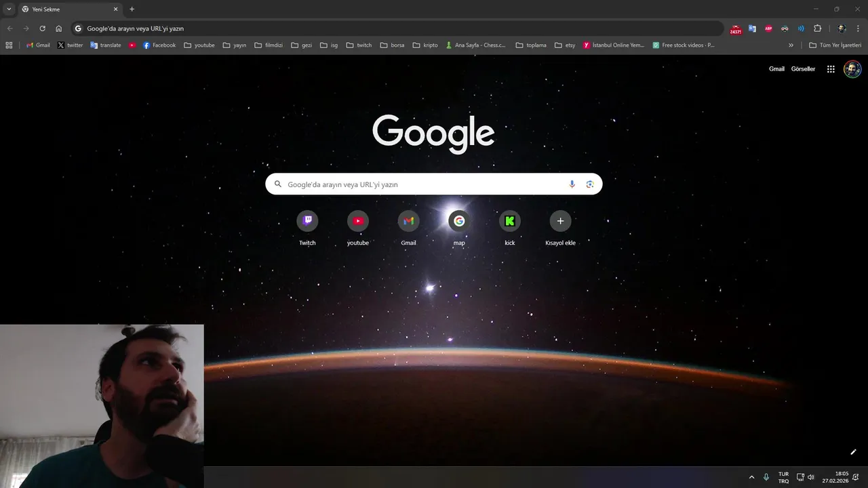Open the Google account avatar on page
868x488 pixels.
[852, 69]
